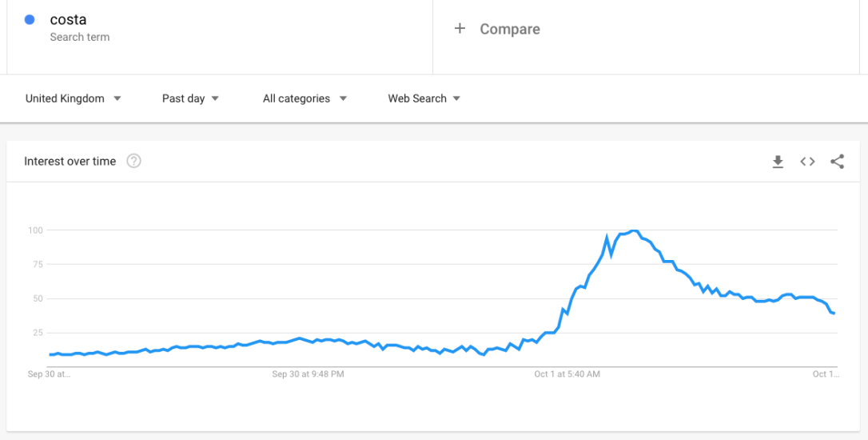
Task: Click the 100 value on the y-axis
Action: (x=34, y=230)
